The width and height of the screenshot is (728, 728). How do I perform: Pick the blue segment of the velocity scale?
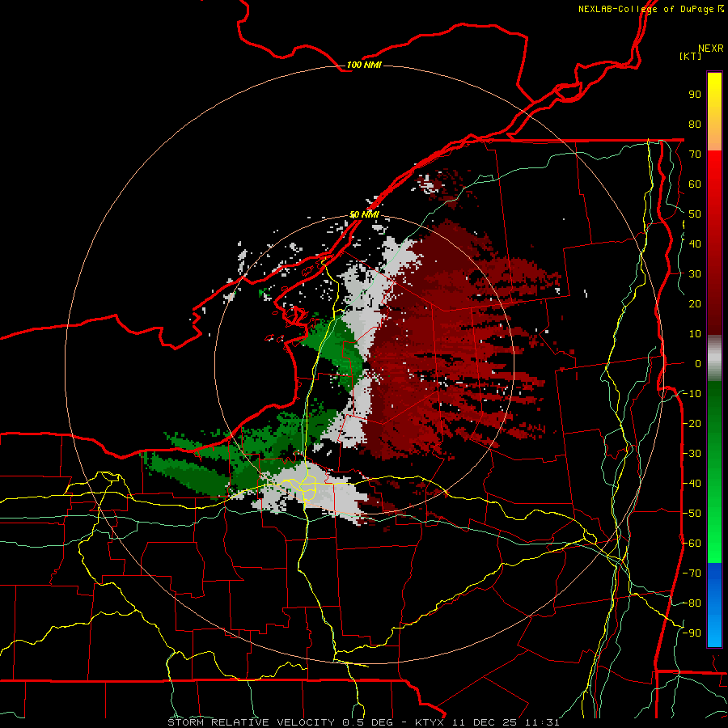tap(714, 604)
